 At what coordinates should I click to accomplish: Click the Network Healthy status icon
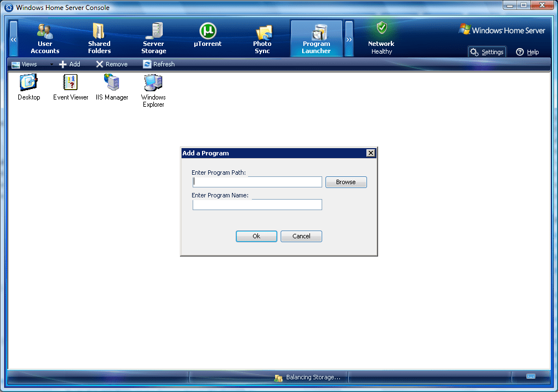(x=382, y=28)
